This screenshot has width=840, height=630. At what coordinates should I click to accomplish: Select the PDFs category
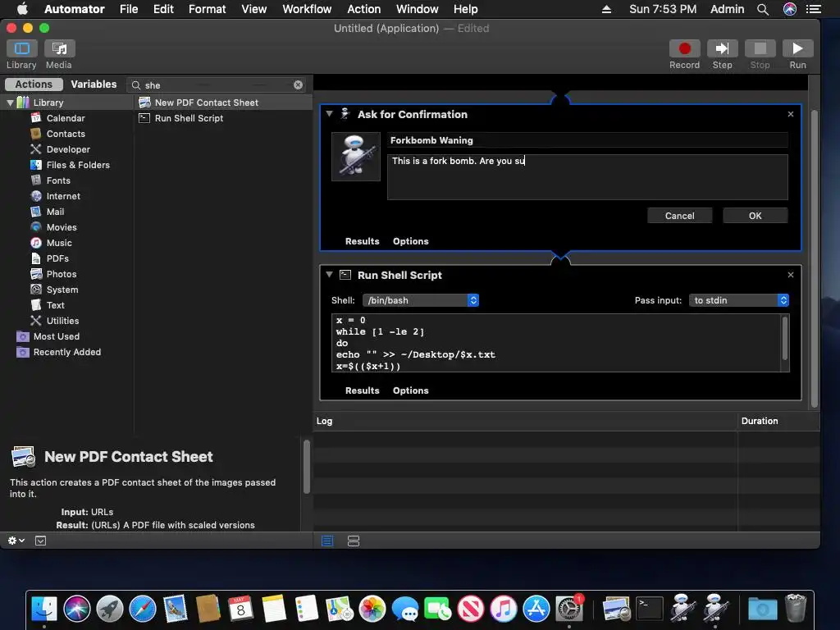click(x=57, y=258)
